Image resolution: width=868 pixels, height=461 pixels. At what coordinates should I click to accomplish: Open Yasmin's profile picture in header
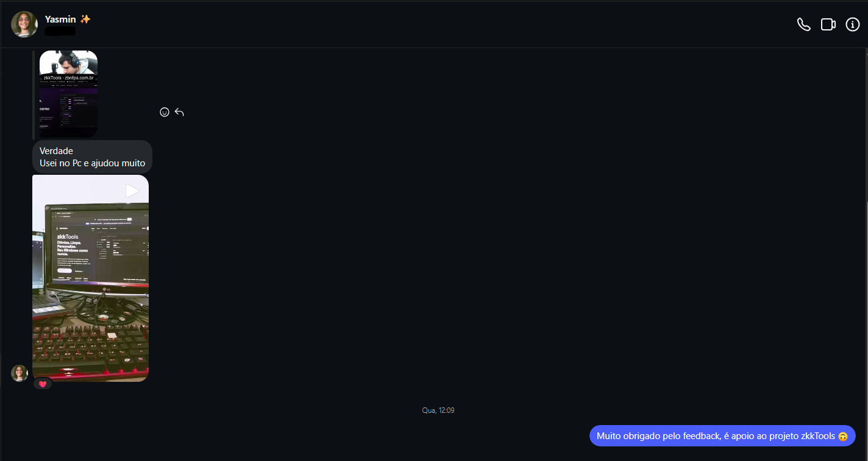point(24,24)
